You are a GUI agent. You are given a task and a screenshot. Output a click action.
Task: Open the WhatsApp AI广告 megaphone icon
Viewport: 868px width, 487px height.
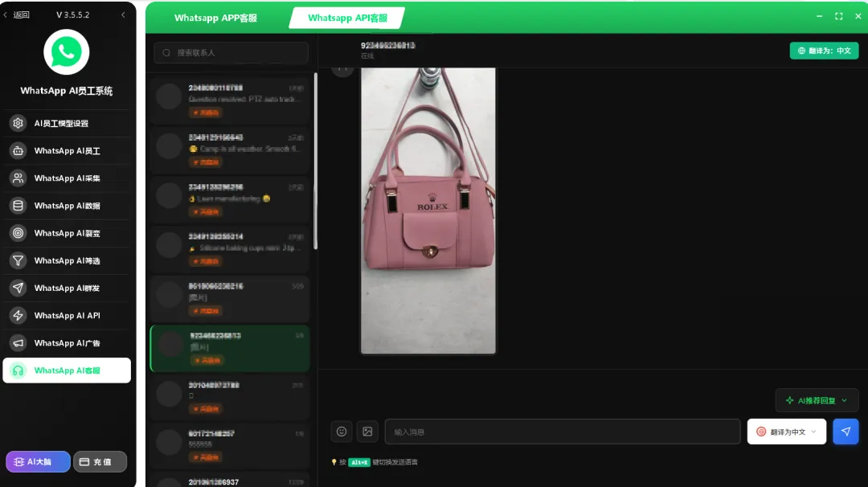coord(18,343)
